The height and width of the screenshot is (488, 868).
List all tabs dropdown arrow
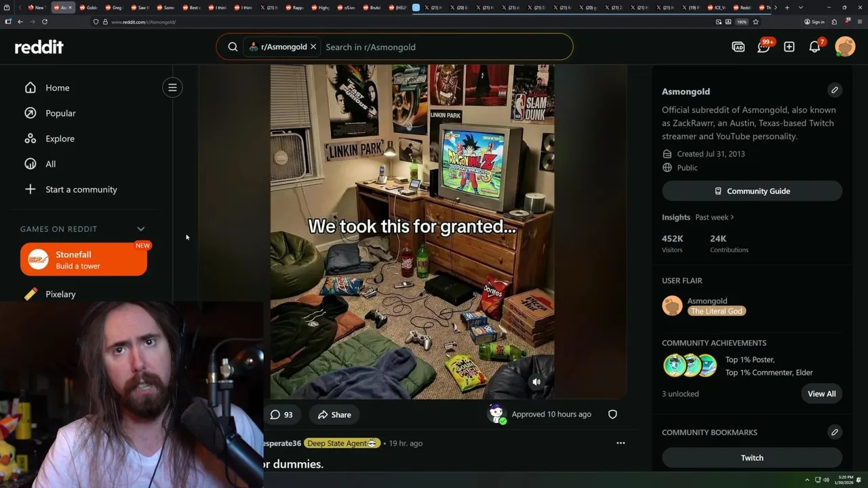pos(801,7)
